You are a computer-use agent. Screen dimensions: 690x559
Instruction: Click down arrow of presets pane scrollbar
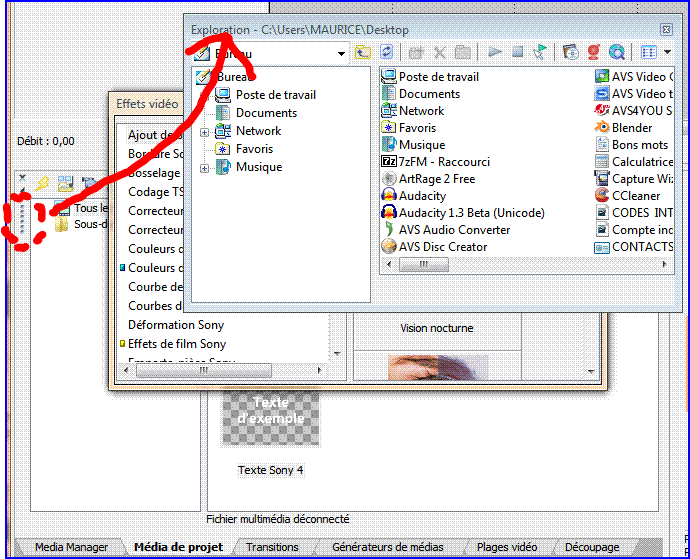[x=591, y=372]
